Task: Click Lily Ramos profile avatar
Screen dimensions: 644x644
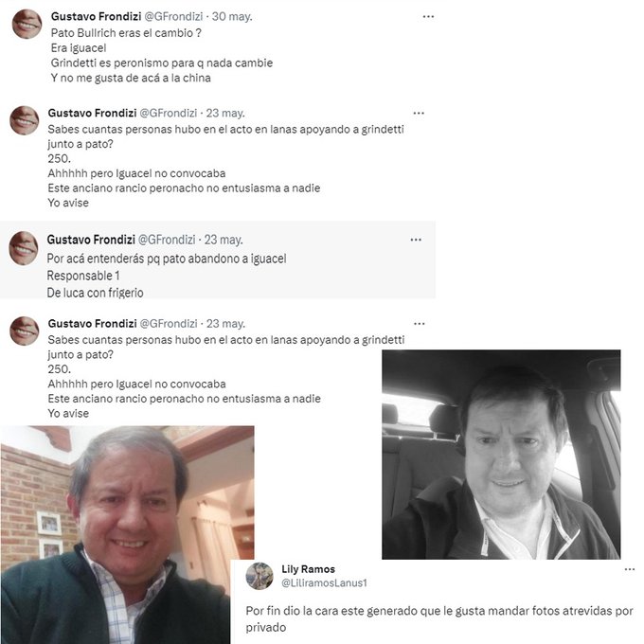Action: (259, 576)
